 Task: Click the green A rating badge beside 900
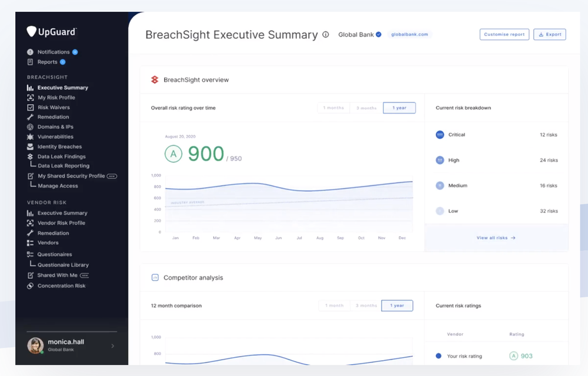(x=173, y=154)
